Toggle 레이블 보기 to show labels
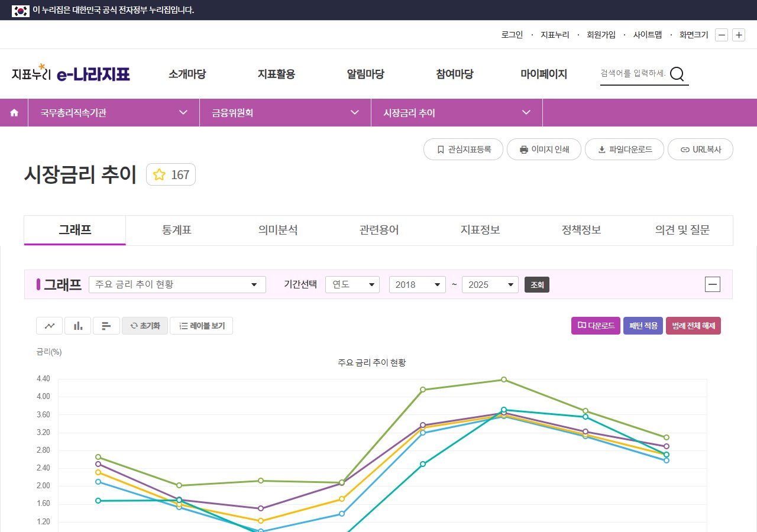757x532 pixels. pyautogui.click(x=201, y=326)
